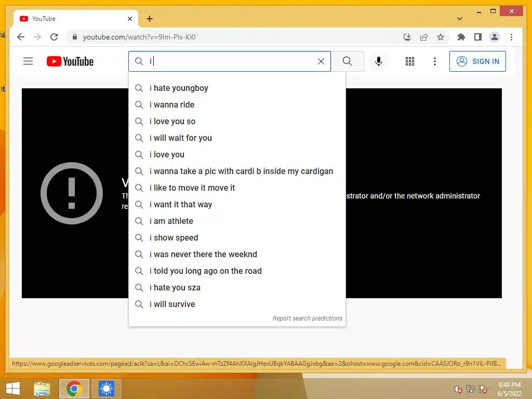532x399 pixels.
Task: Share this page icon
Action: 424,37
